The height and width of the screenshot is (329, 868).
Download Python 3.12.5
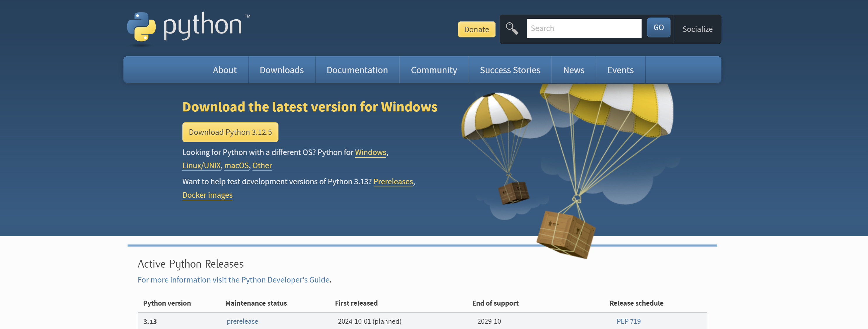point(230,132)
